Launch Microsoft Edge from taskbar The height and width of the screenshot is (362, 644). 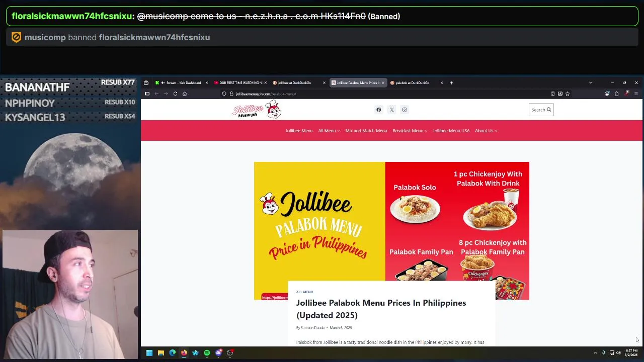pyautogui.click(x=173, y=353)
